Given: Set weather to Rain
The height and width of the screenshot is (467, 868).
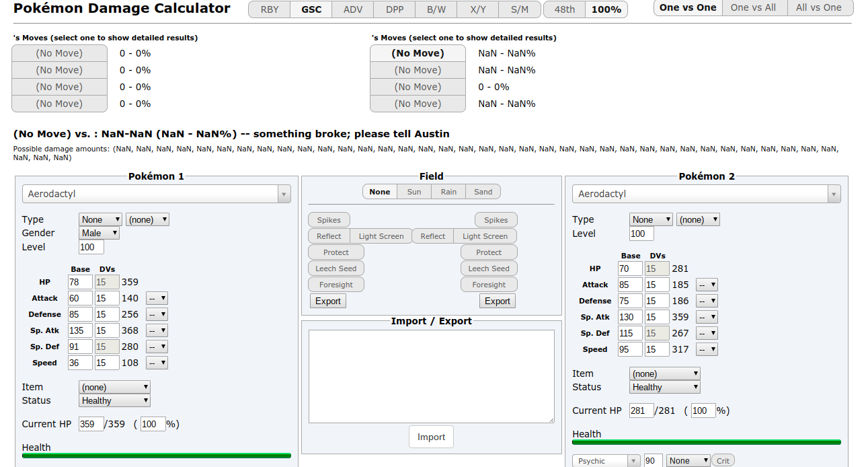Looking at the screenshot, I should (448, 192).
